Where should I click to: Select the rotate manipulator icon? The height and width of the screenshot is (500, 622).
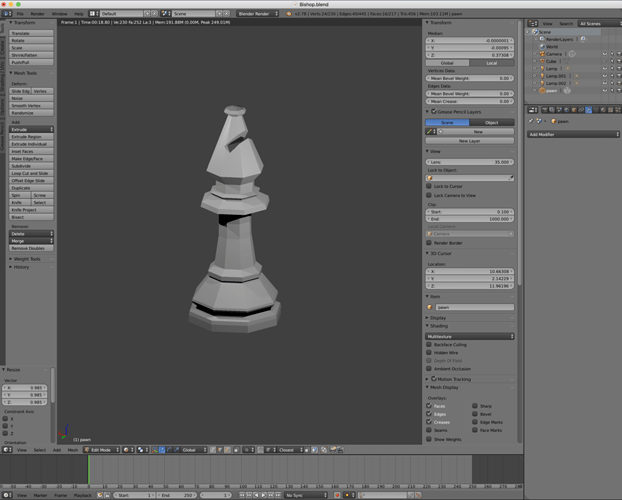point(169,450)
